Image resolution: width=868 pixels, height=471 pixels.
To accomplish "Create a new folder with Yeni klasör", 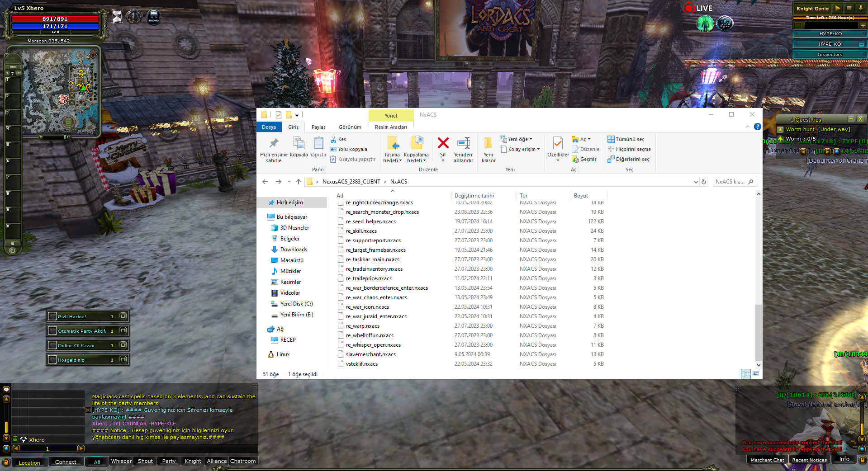I will (x=489, y=149).
